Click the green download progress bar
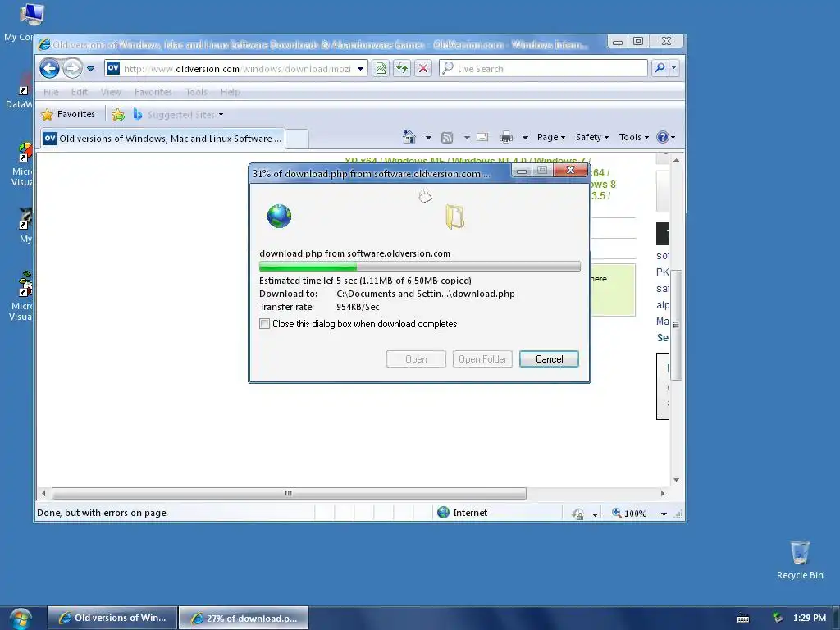Viewport: 840px width, 630px height. point(419,266)
